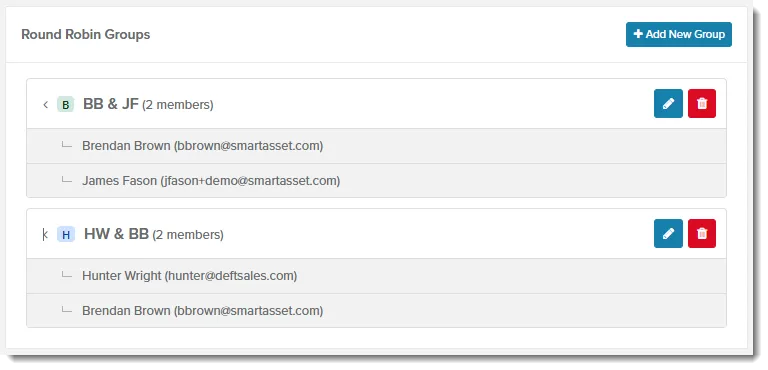Edit the BB & JF group
Viewport: 768px width, 370px height.
point(668,103)
